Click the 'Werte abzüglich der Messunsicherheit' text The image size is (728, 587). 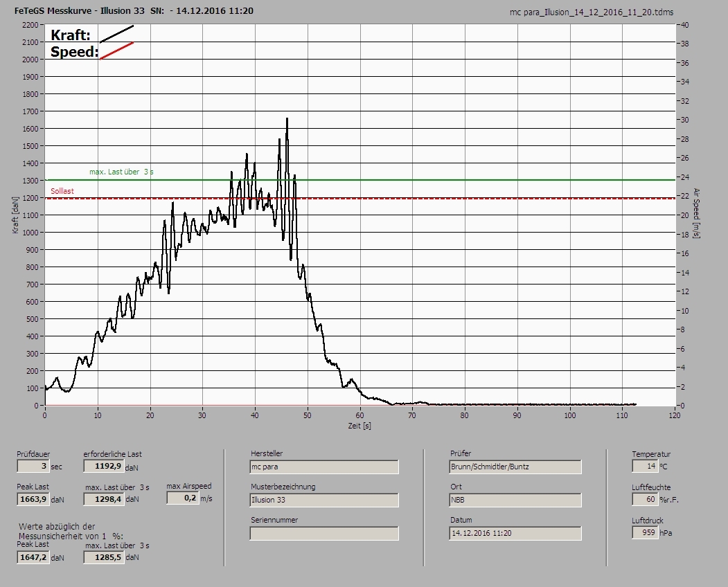[71, 532]
